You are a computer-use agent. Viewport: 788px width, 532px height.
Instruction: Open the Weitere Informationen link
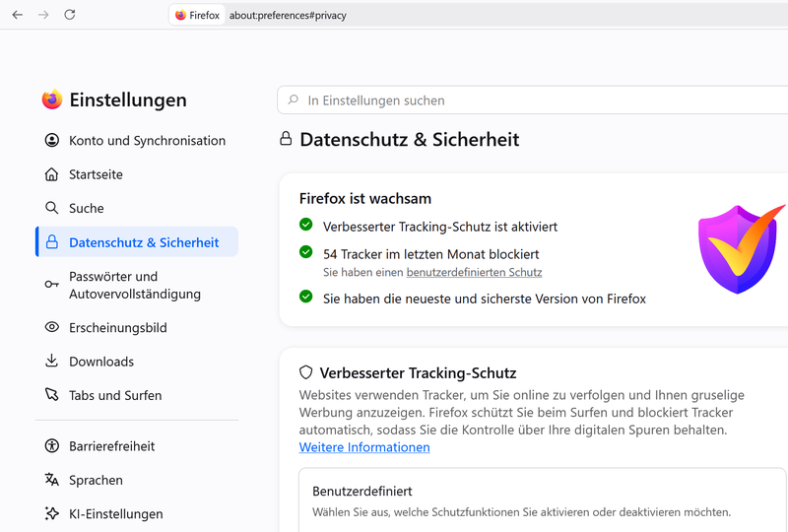(364, 447)
